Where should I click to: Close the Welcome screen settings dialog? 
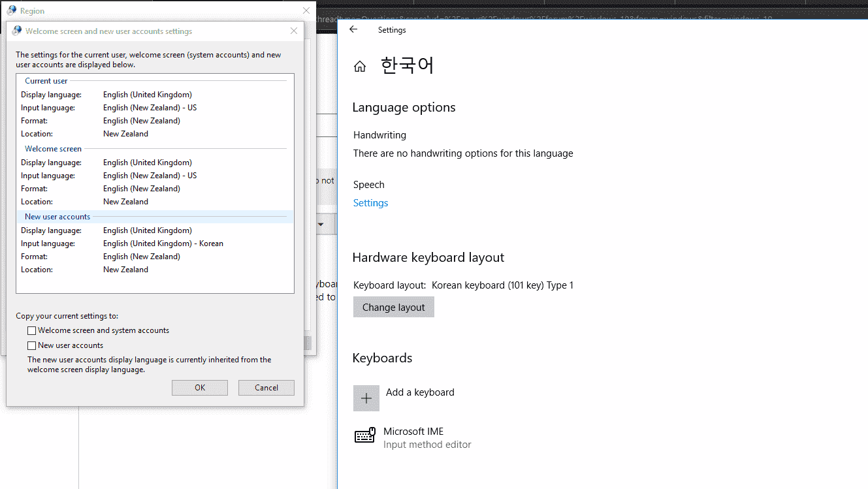pyautogui.click(x=294, y=31)
